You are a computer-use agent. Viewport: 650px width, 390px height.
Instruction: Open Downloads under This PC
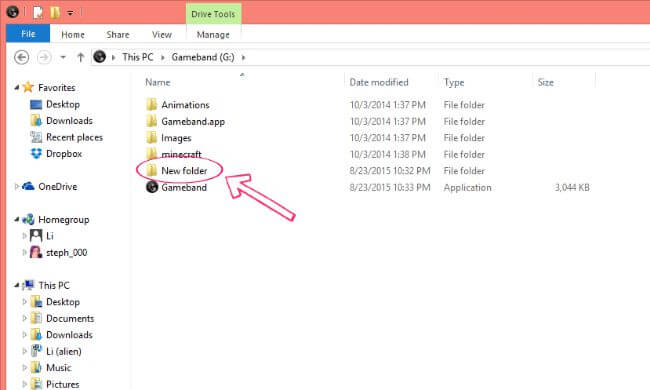coord(69,334)
